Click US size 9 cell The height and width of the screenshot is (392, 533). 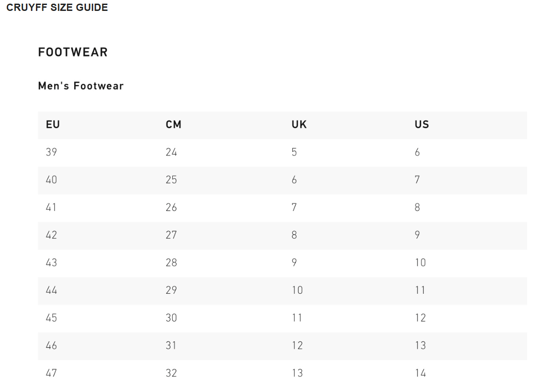coord(417,235)
